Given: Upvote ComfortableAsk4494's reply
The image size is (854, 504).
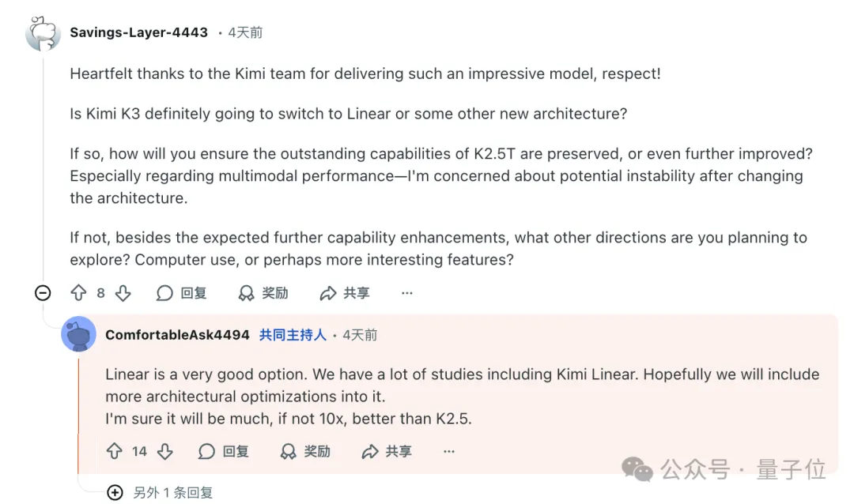Looking at the screenshot, I should [x=115, y=451].
